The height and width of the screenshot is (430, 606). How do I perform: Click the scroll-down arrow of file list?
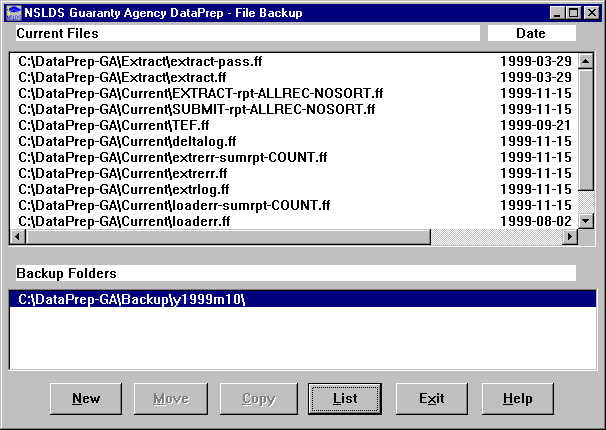(586, 221)
